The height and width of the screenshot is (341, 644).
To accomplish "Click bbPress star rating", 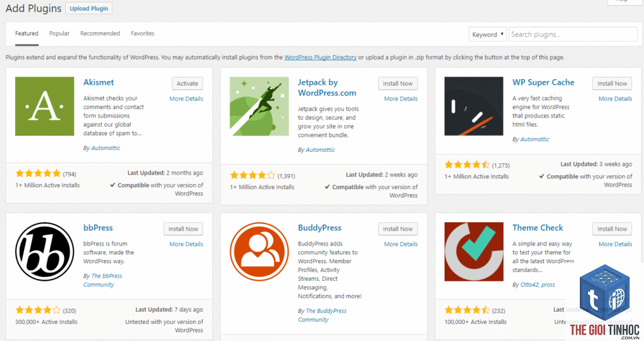I will tap(38, 310).
